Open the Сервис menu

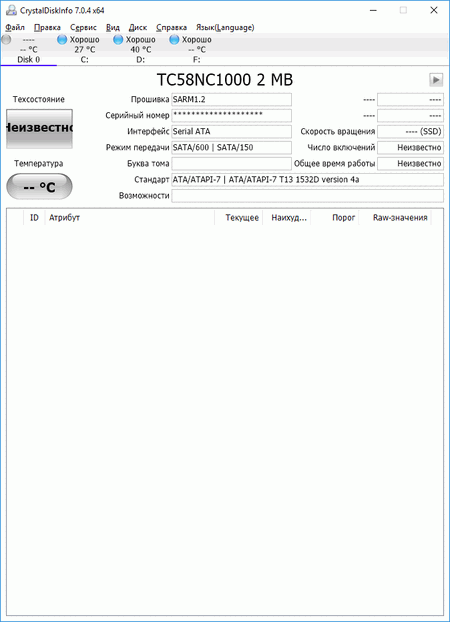(x=83, y=27)
